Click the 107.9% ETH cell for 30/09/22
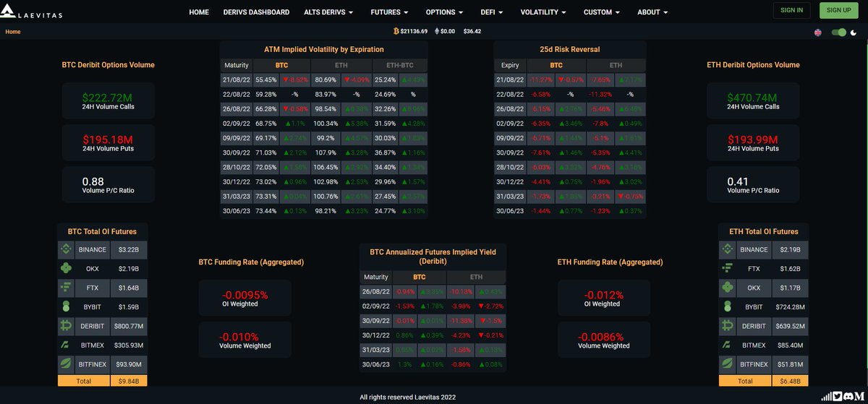 click(x=325, y=152)
